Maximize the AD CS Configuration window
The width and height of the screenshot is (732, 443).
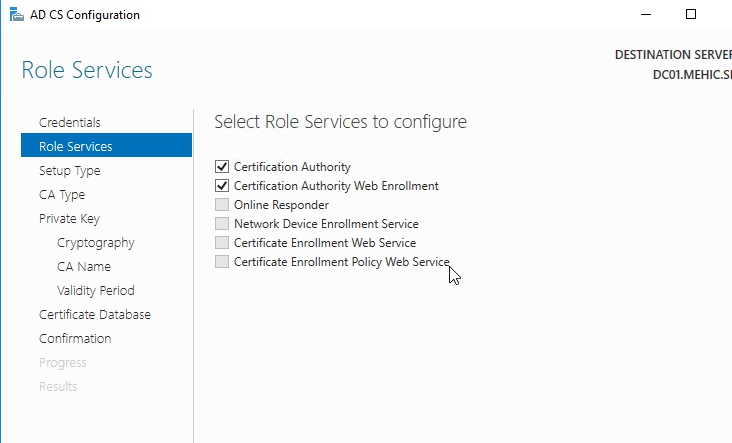click(690, 15)
